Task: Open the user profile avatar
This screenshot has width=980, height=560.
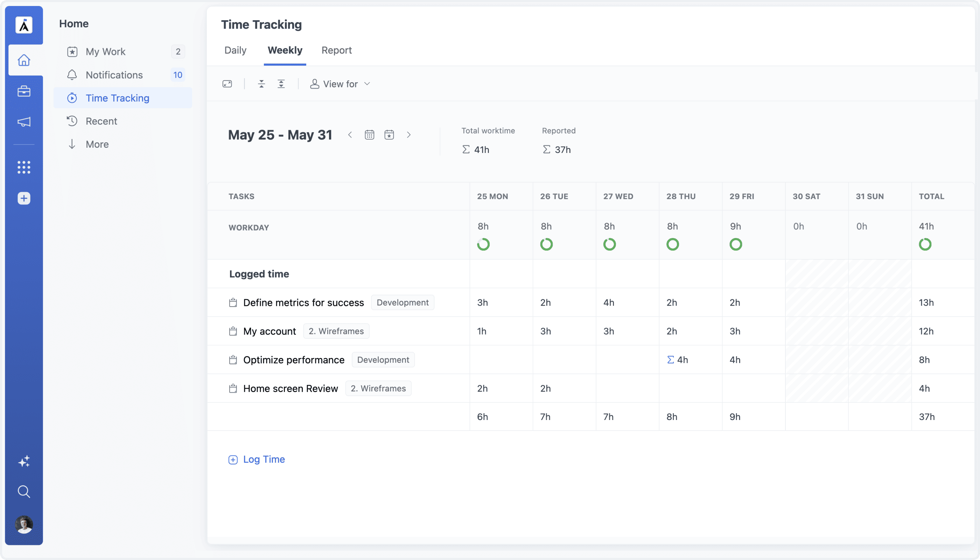Action: click(x=24, y=525)
